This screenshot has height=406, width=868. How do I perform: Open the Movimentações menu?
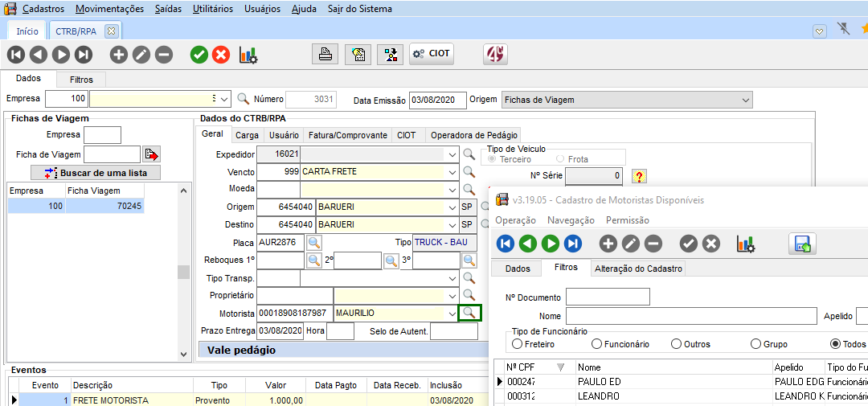(x=110, y=9)
